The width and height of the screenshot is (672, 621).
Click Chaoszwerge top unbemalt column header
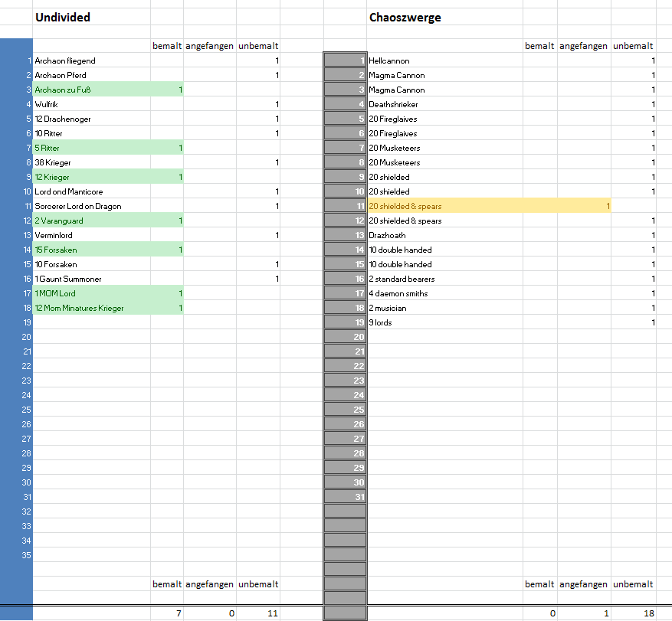coord(633,46)
